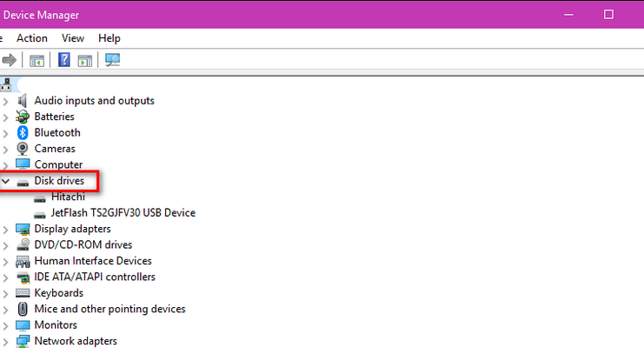
Task: Select the Bluetooth category icon
Action: (23, 132)
